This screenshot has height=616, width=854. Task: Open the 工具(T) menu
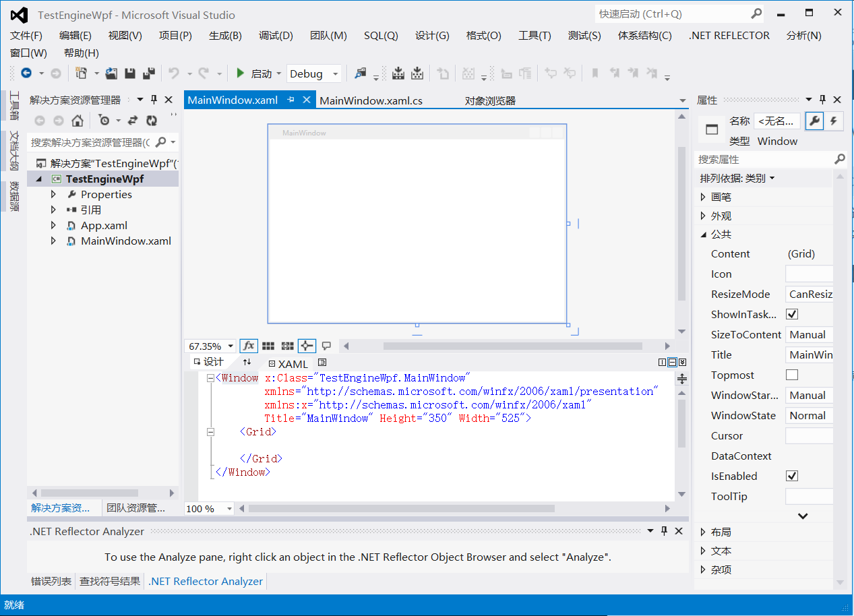[x=535, y=36]
